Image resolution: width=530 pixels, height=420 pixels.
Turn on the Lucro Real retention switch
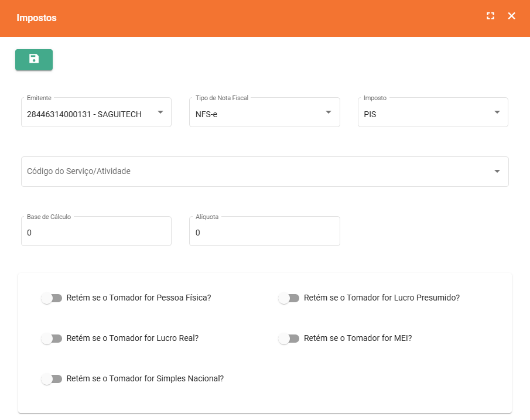52,339
